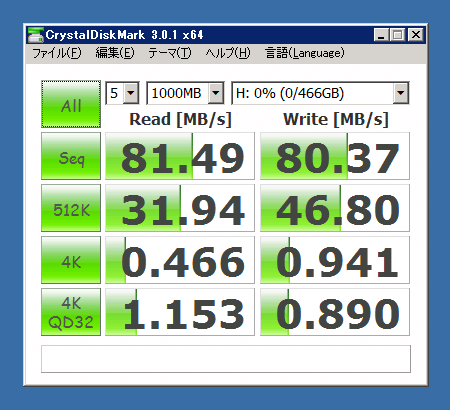Screen dimensions: 450x410
Task: Start the 4K QD32 benchmark test
Action: coord(71,312)
